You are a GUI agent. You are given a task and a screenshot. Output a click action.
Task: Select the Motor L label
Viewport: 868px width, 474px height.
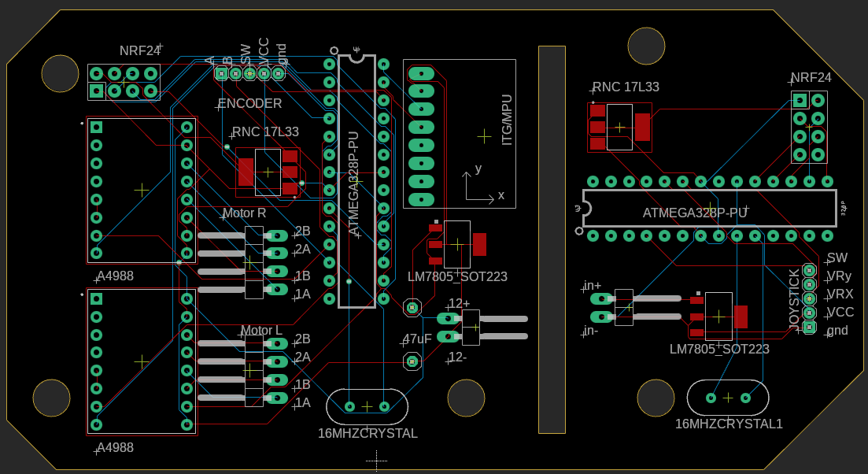261,331
